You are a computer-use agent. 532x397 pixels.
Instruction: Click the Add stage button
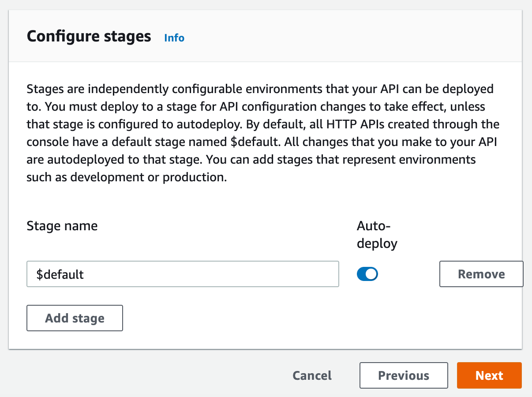[75, 318]
